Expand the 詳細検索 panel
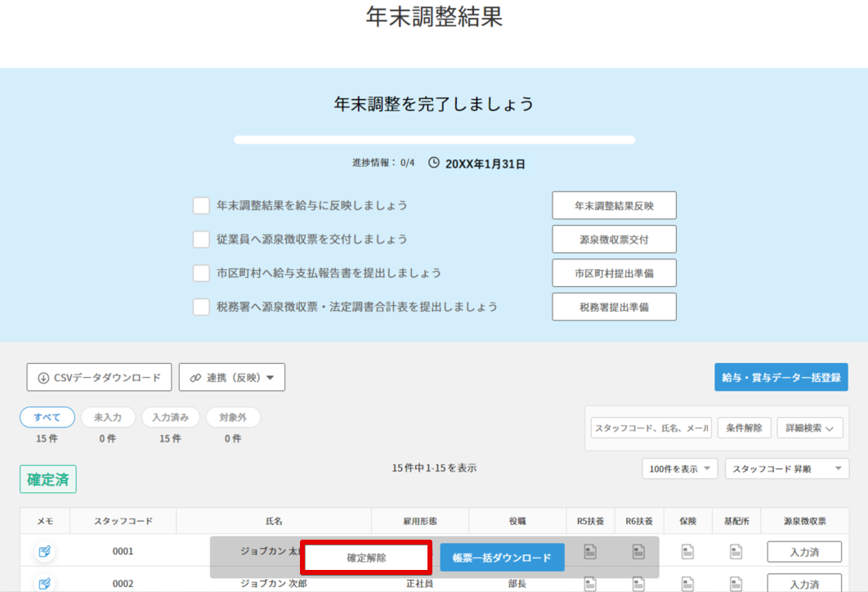This screenshot has width=868, height=592. [x=809, y=428]
